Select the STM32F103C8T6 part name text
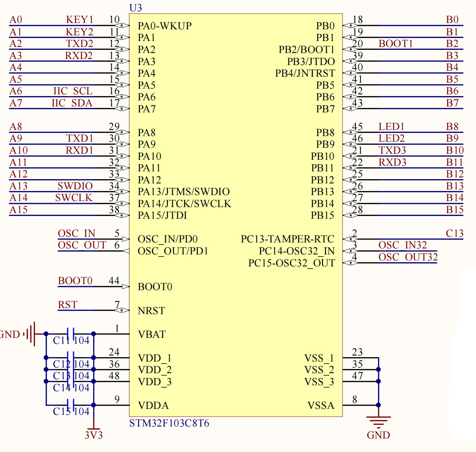 169,423
